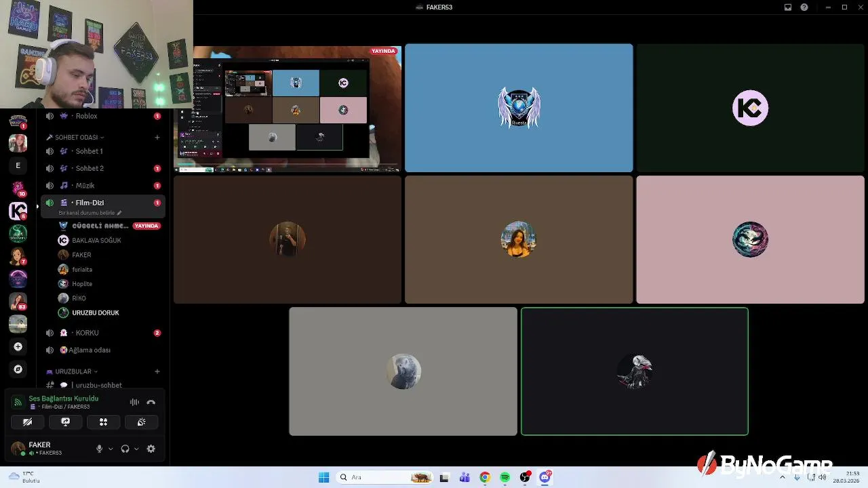This screenshot has height=488, width=868.
Task: Join the Roblox voice channel
Action: [102, 116]
